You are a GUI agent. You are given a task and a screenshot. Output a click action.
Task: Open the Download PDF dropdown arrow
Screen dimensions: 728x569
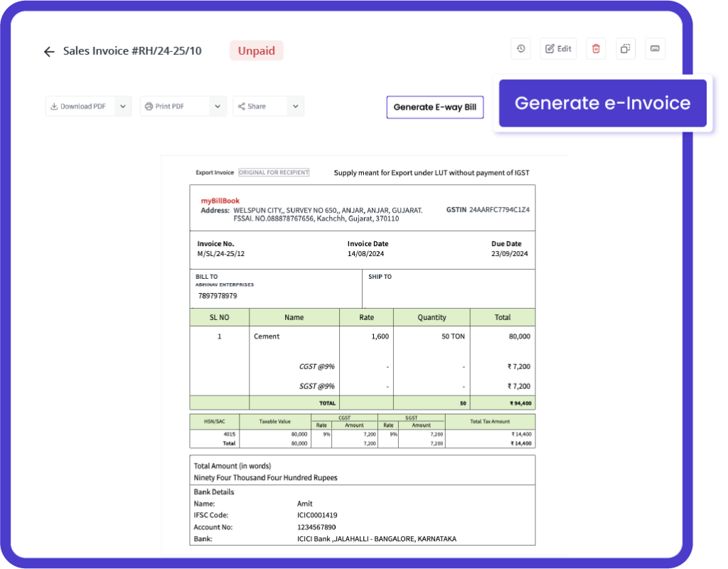(122, 105)
